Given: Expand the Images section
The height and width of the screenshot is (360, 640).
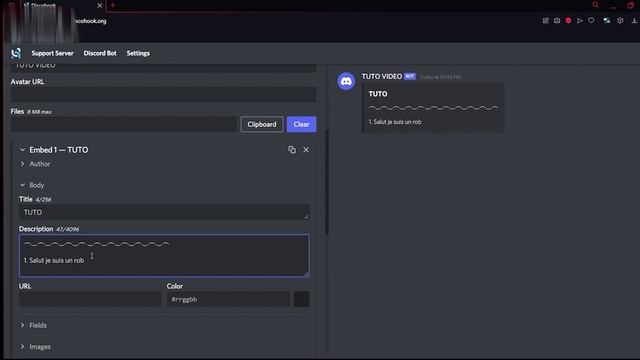Looking at the screenshot, I should 22,347.
